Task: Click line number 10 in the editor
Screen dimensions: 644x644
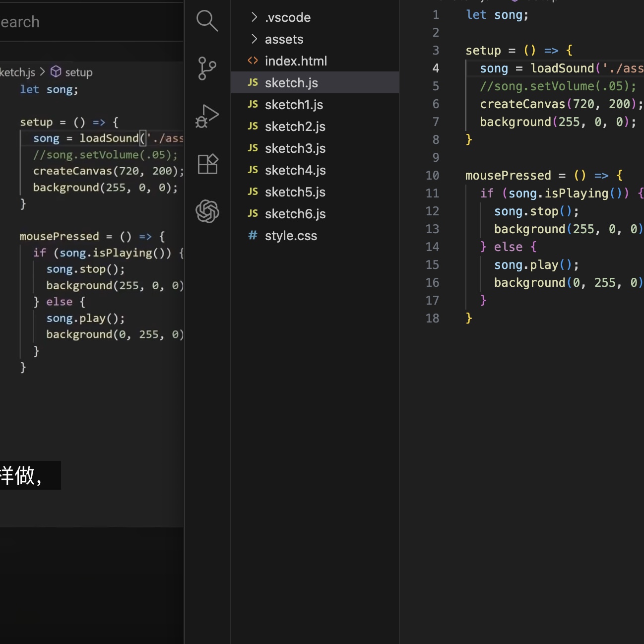Action: (x=432, y=175)
